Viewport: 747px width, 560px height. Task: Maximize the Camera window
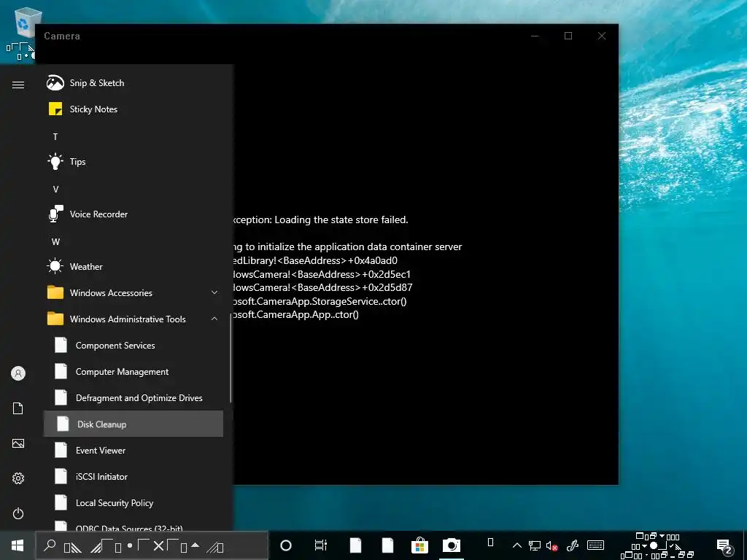point(568,36)
